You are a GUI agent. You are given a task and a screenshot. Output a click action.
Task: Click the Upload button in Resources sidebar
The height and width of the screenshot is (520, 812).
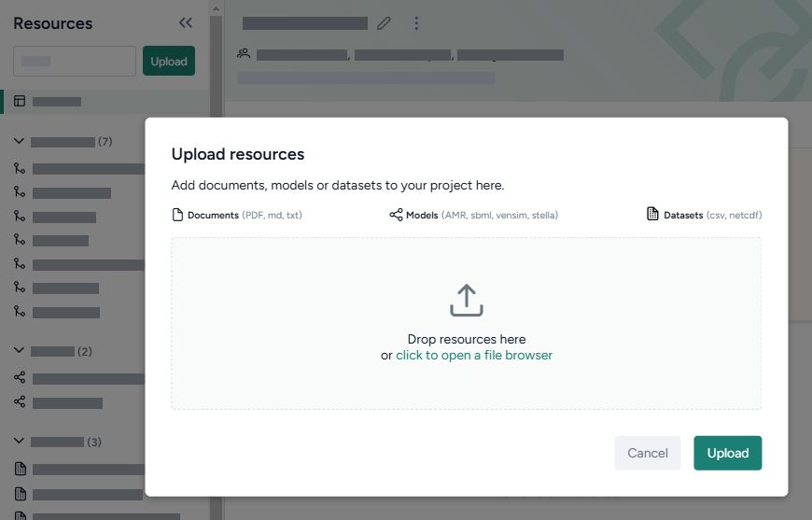(x=168, y=62)
